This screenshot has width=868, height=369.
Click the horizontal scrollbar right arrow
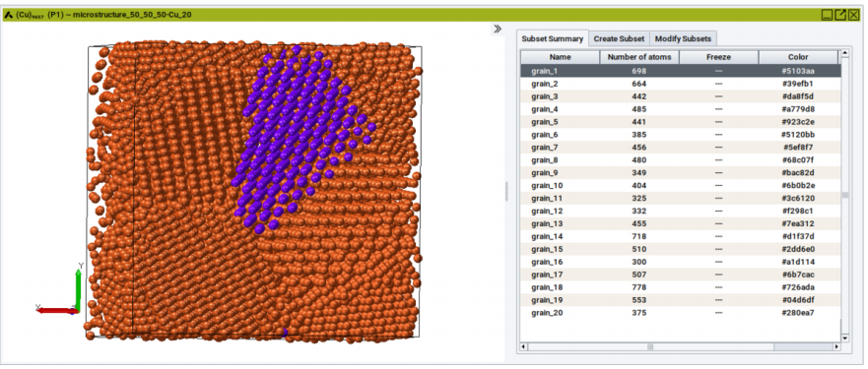(x=835, y=347)
